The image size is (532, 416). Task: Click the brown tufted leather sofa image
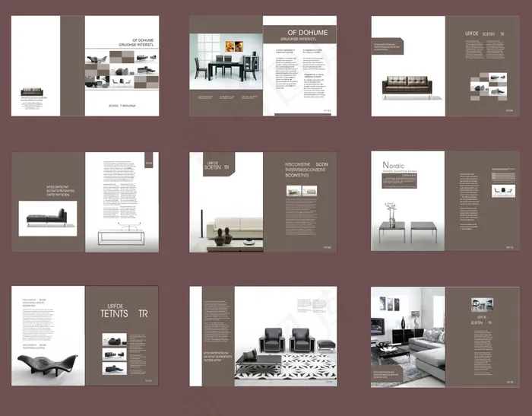pos(407,87)
